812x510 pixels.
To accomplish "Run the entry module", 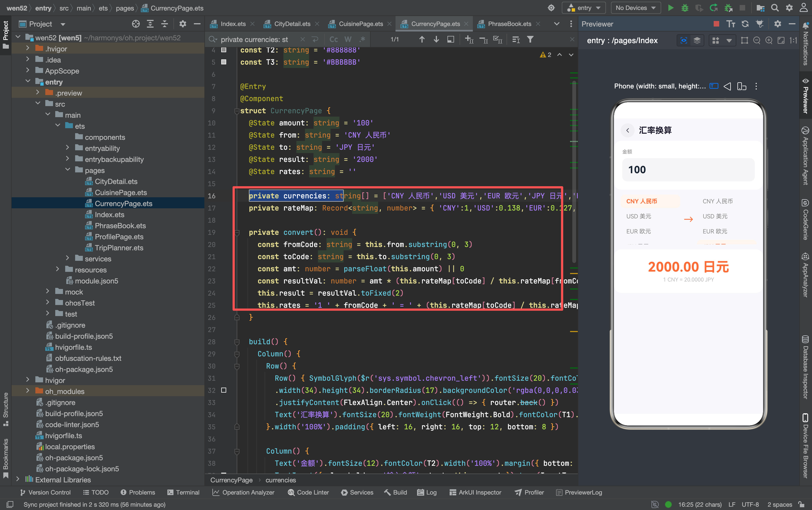I will point(671,8).
